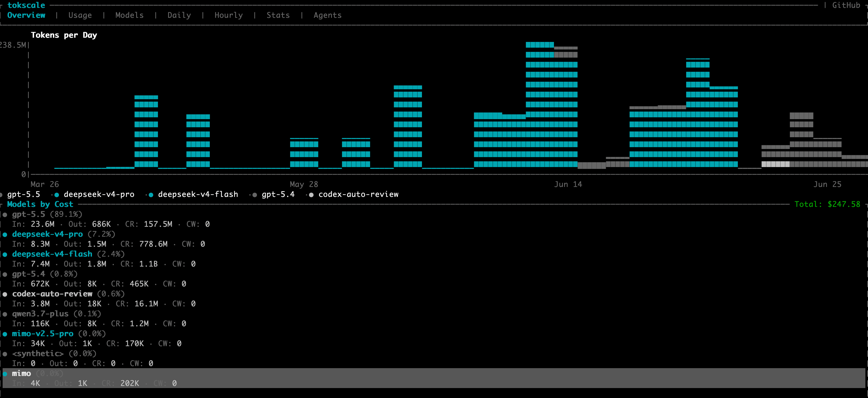The height and width of the screenshot is (398, 868).
Task: Select gpt-5.4 label in chart legend
Action: pyautogui.click(x=278, y=194)
